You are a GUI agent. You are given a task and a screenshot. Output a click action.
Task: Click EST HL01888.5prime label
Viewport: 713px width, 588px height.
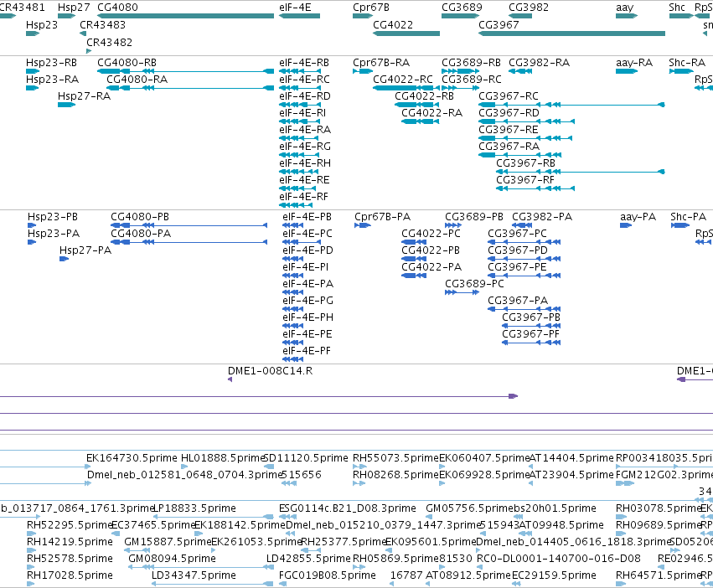pyautogui.click(x=223, y=458)
